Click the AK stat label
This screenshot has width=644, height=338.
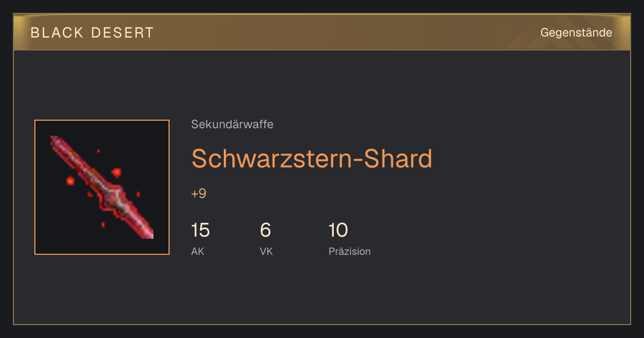197,252
